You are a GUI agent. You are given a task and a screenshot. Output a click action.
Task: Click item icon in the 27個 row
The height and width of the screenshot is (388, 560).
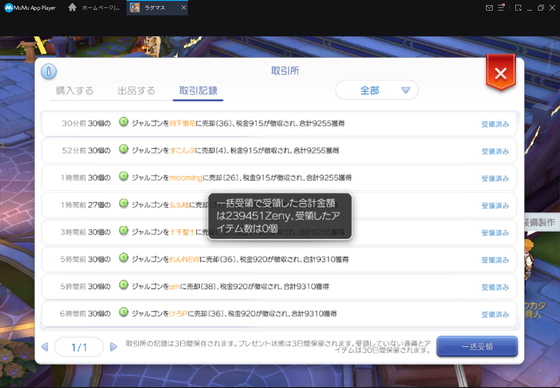click(x=124, y=204)
